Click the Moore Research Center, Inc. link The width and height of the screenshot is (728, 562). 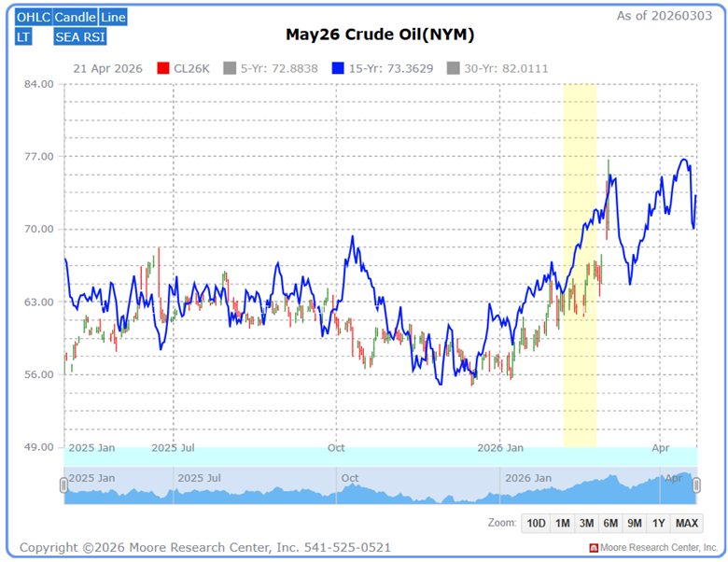point(659,548)
